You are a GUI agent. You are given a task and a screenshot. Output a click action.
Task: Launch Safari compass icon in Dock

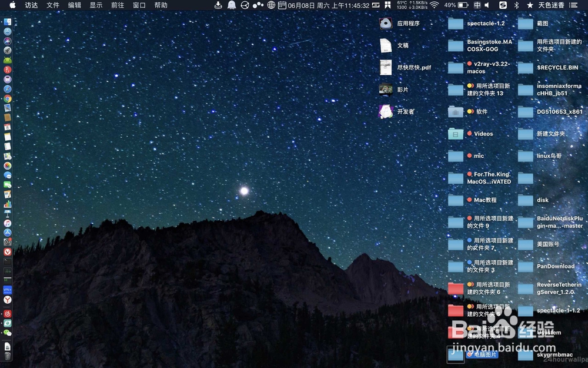[8, 89]
